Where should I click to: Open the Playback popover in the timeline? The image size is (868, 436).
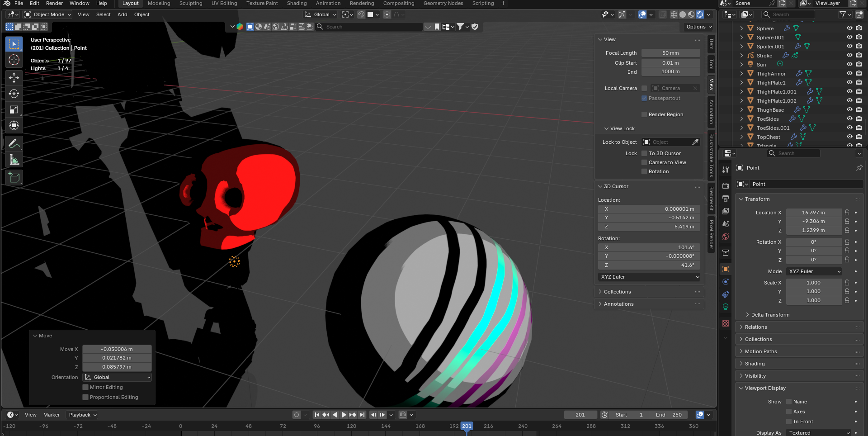click(82, 415)
